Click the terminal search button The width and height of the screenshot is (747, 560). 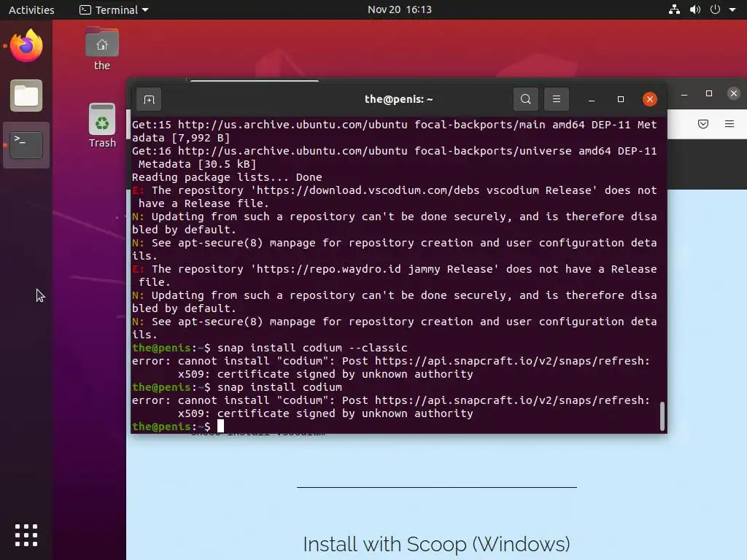[x=526, y=99]
